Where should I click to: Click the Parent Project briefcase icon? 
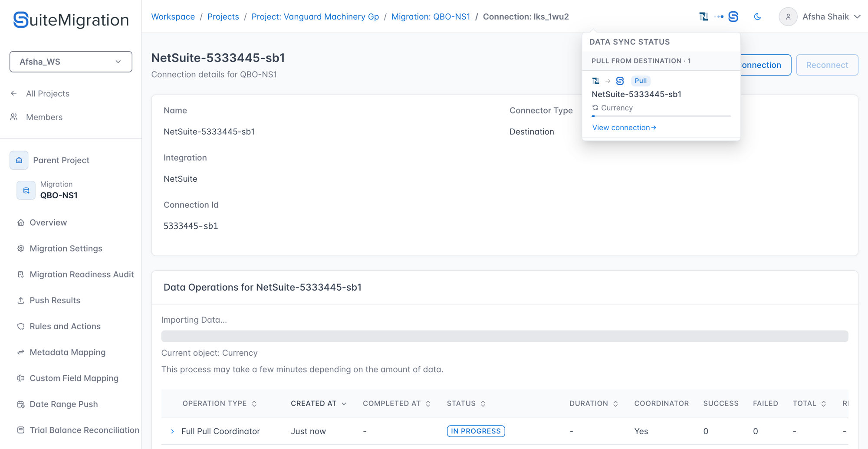(19, 160)
